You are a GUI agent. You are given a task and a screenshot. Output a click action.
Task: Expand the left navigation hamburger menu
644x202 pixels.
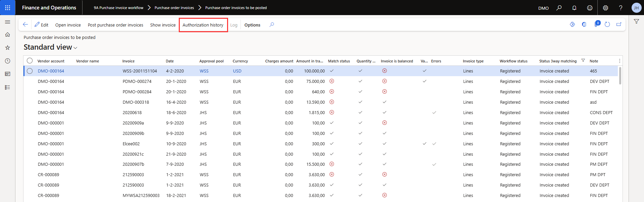coord(7,22)
